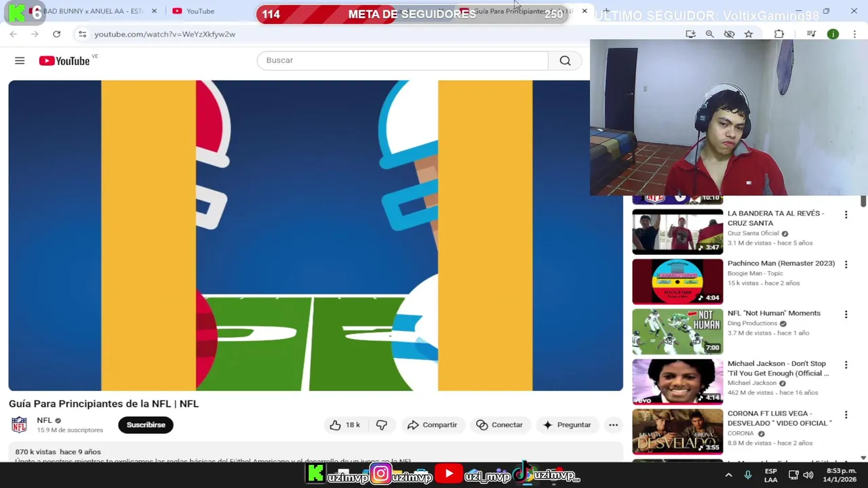Image resolution: width=868 pixels, height=488 pixels.
Task: Subscribe with the Suscribirse button
Action: pyautogui.click(x=146, y=425)
